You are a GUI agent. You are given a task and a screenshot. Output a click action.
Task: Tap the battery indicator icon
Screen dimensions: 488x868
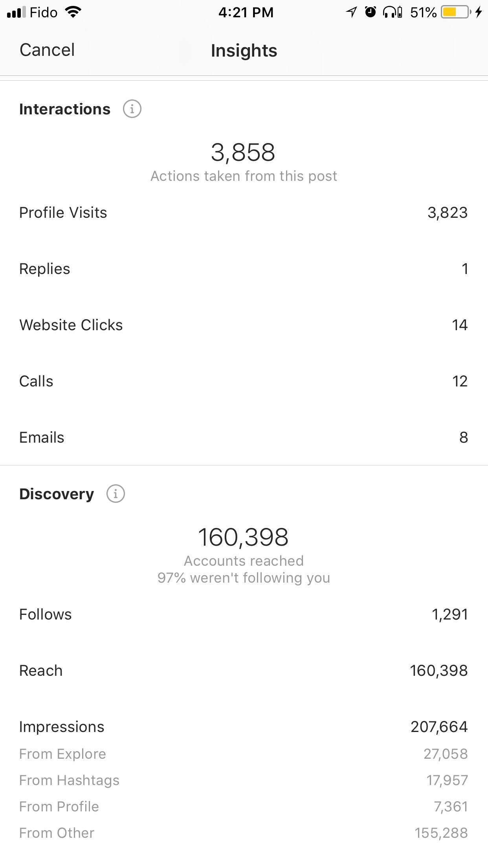(456, 13)
